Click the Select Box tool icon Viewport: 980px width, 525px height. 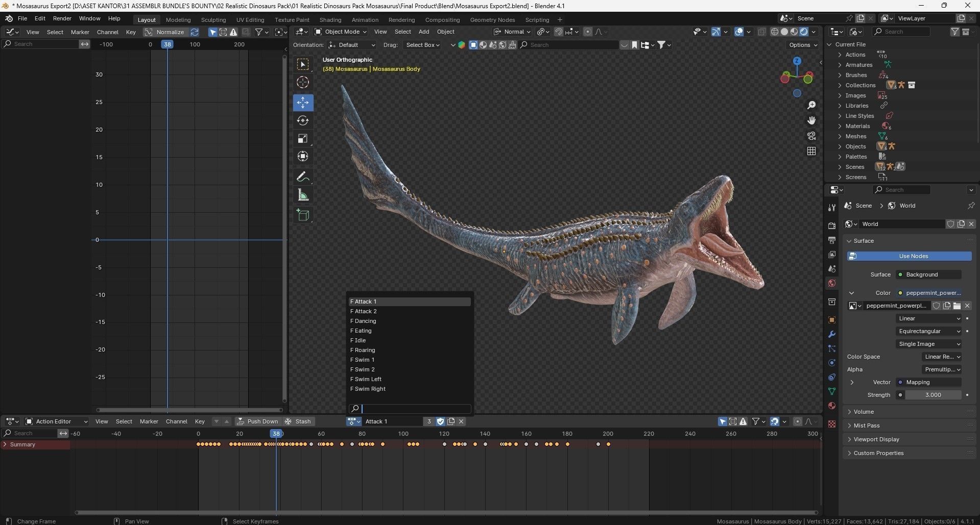tap(303, 64)
